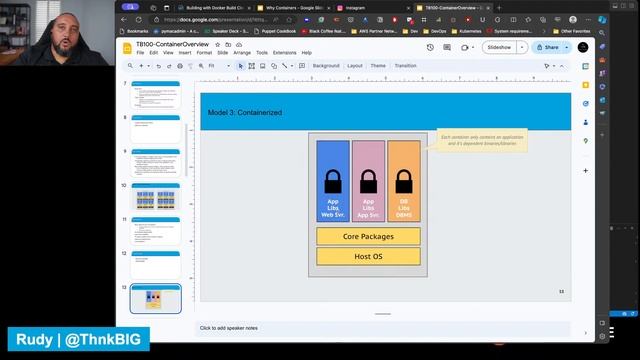
Task: Click the move to folder icon
Action: tap(228, 44)
